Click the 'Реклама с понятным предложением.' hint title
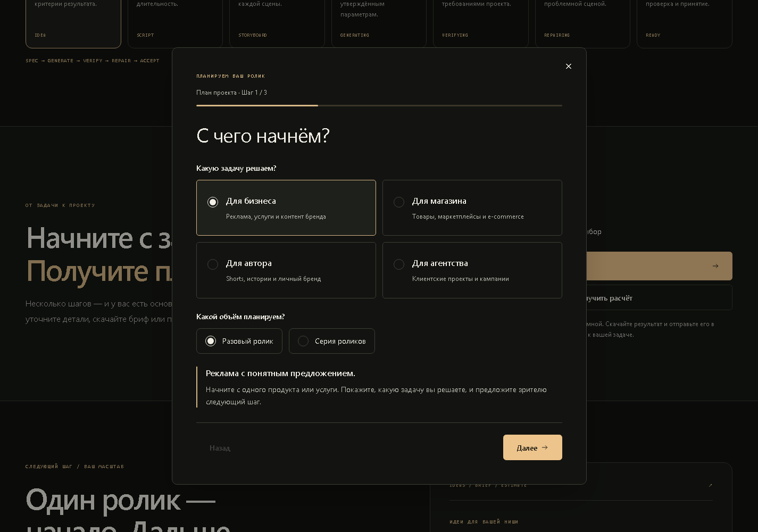The image size is (758, 532). point(280,373)
